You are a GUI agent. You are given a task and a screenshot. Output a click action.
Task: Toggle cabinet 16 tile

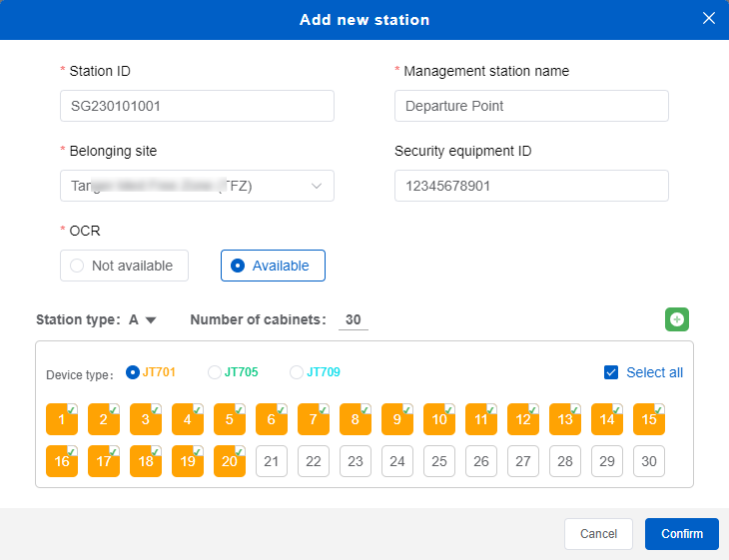tap(62, 461)
